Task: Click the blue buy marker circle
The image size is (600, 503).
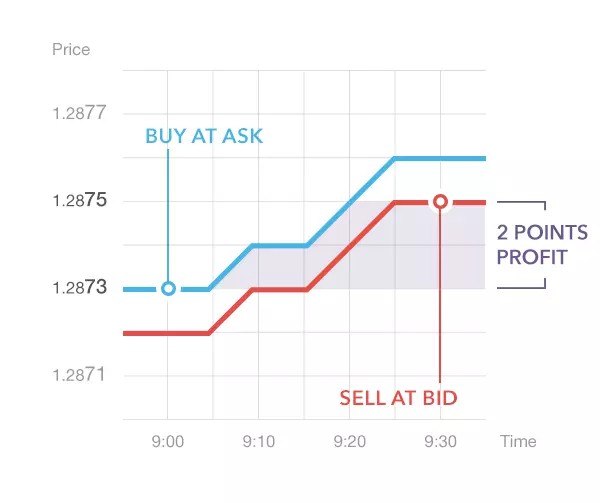Action: click(168, 288)
